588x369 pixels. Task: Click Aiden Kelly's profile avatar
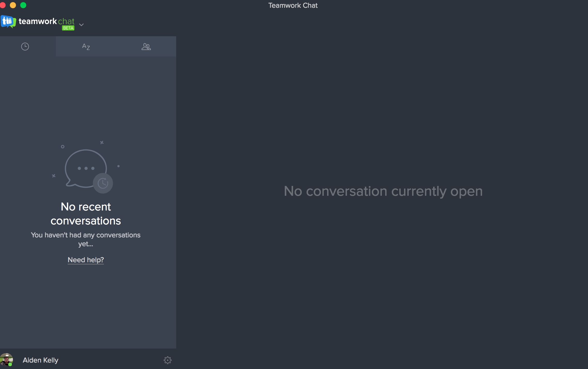pyautogui.click(x=6, y=359)
